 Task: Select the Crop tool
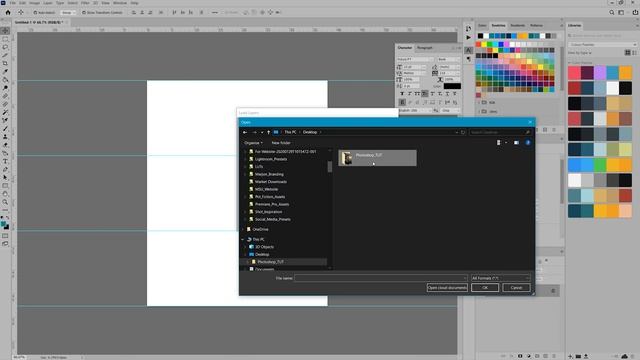[x=5, y=64]
